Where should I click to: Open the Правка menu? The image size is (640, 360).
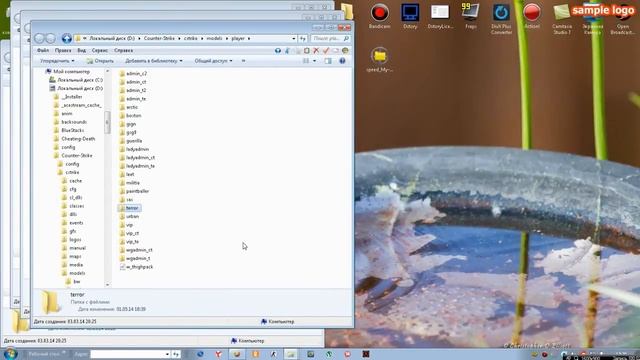[x=63, y=51]
